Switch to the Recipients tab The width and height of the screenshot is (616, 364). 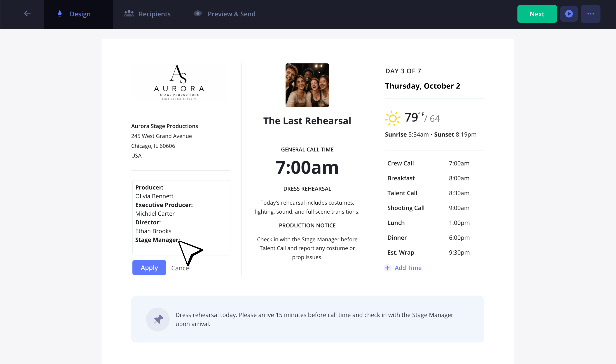click(147, 14)
